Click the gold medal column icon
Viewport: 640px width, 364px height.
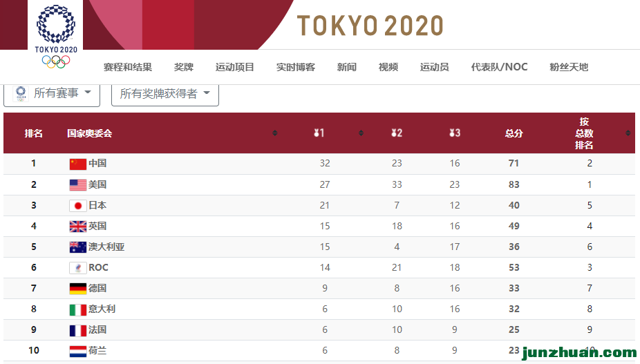tap(319, 133)
